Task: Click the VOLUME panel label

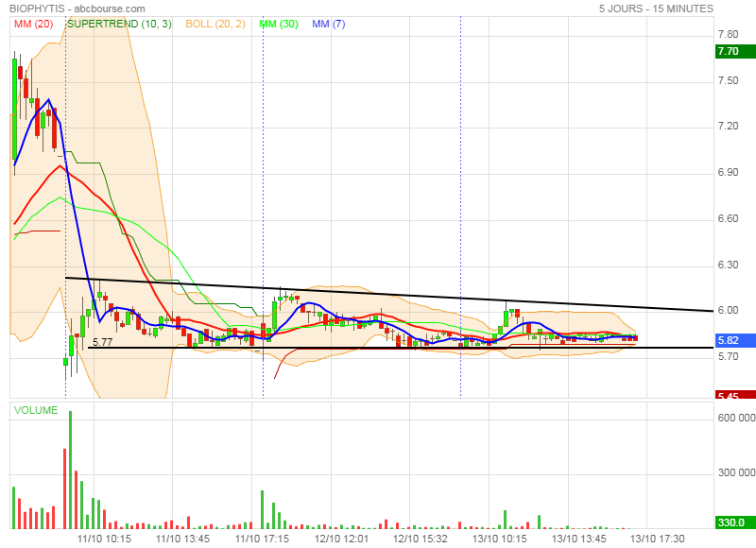Action: 36,410
